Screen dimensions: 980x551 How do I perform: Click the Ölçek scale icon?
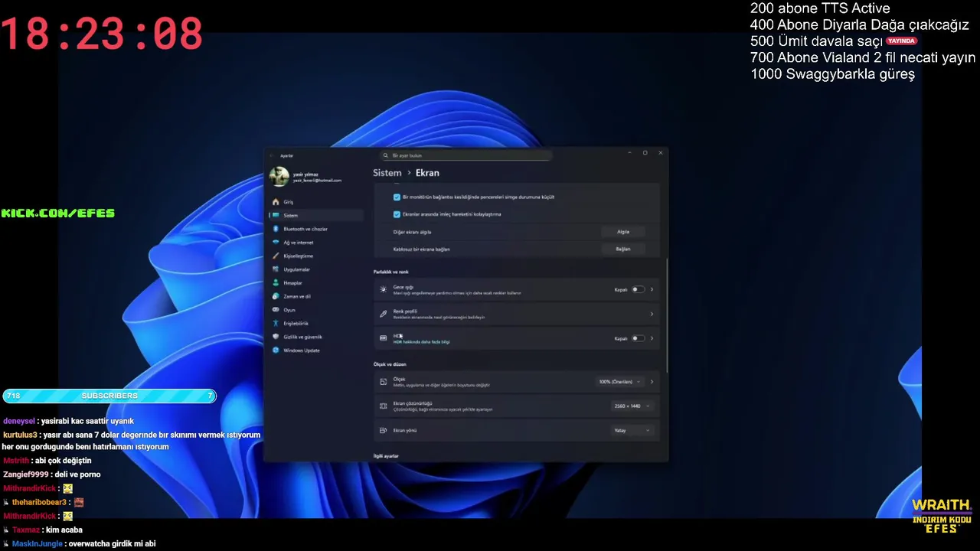[384, 381]
